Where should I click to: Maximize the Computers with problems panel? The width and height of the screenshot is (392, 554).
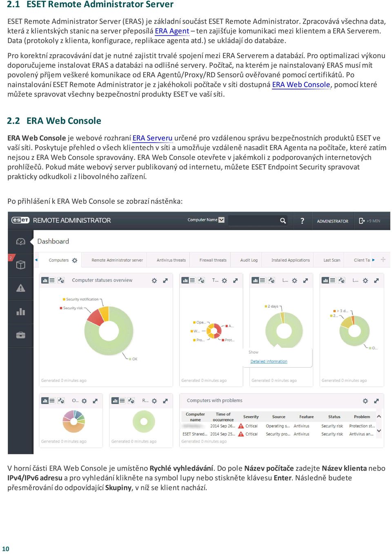376,401
